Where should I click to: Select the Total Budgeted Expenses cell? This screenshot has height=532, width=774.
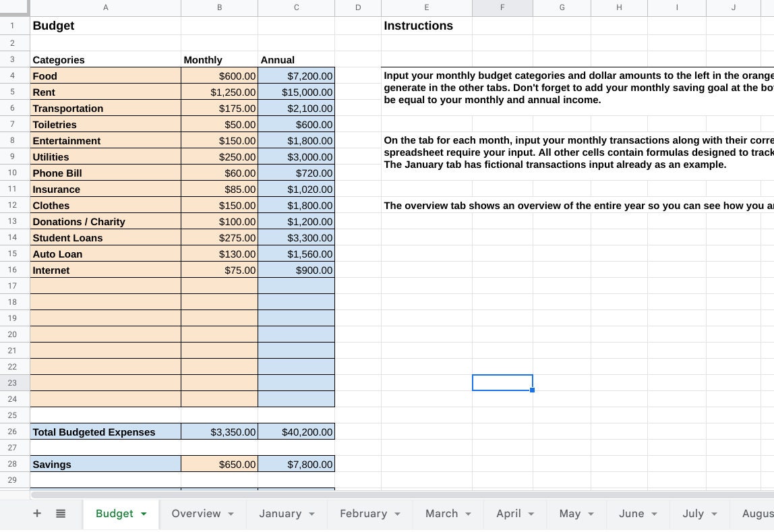tap(105, 432)
